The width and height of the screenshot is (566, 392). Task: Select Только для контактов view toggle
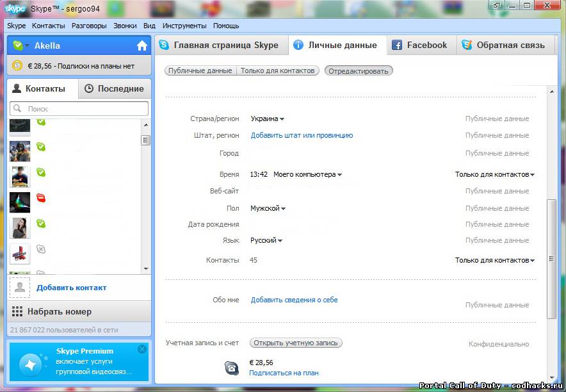(278, 70)
